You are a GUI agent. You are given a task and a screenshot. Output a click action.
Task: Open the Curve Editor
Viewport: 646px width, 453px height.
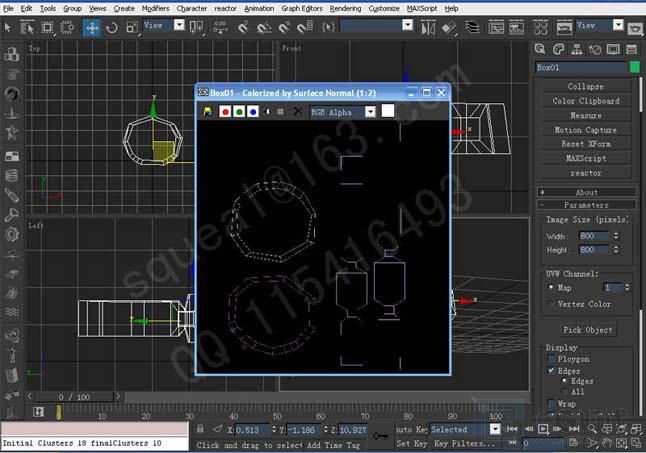pos(496,28)
